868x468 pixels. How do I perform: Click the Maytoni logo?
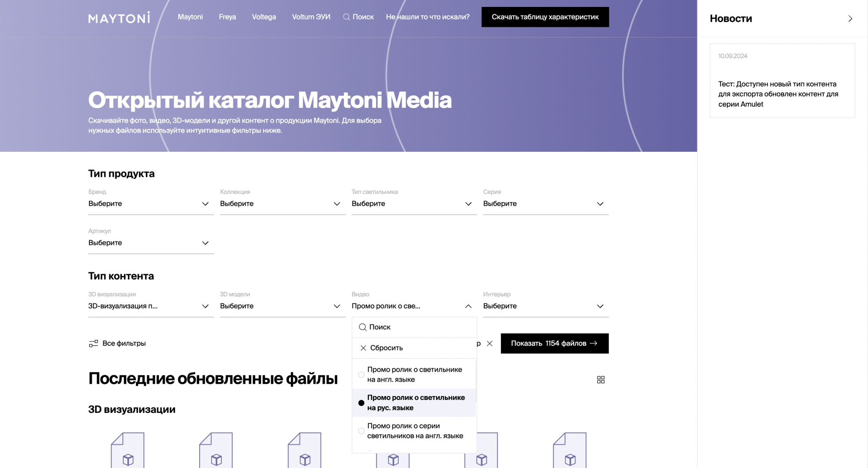[119, 17]
